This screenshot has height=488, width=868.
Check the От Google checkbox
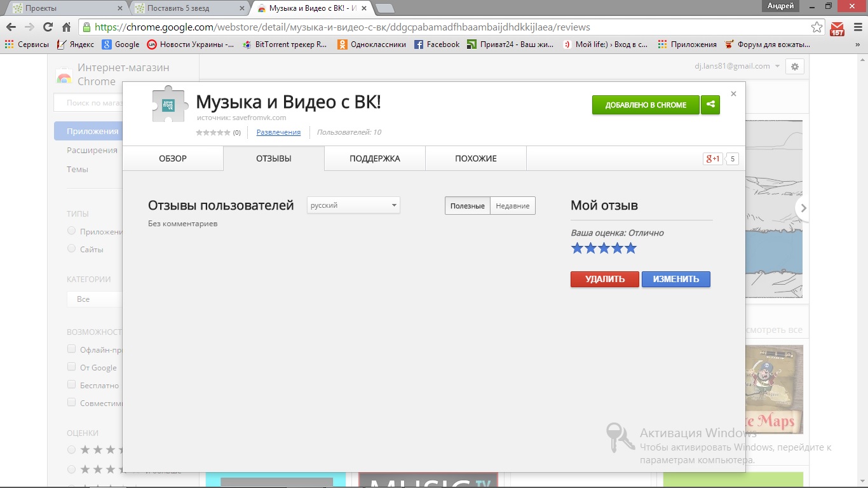pyautogui.click(x=72, y=367)
